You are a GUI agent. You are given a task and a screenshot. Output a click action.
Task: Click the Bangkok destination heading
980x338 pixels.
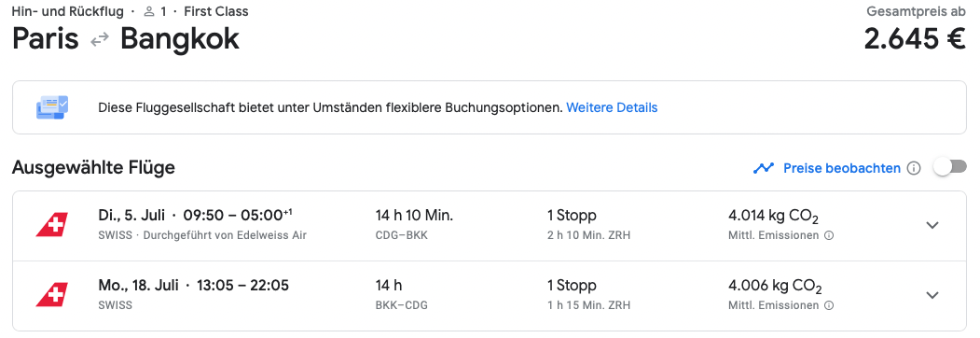click(180, 39)
